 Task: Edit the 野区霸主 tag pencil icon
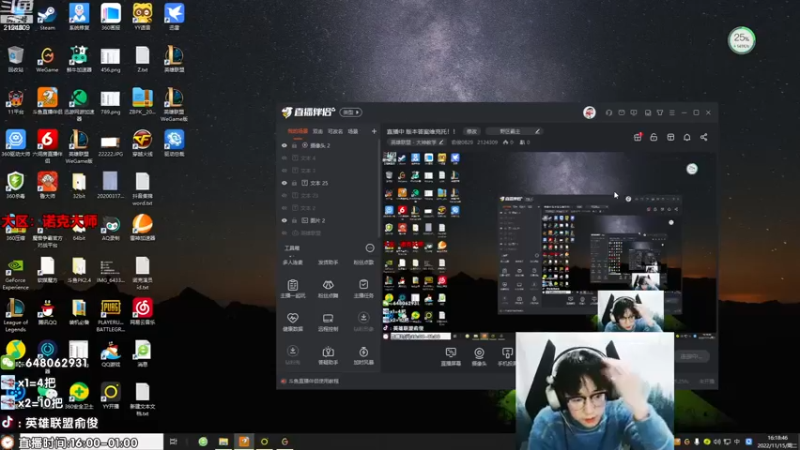(x=537, y=131)
